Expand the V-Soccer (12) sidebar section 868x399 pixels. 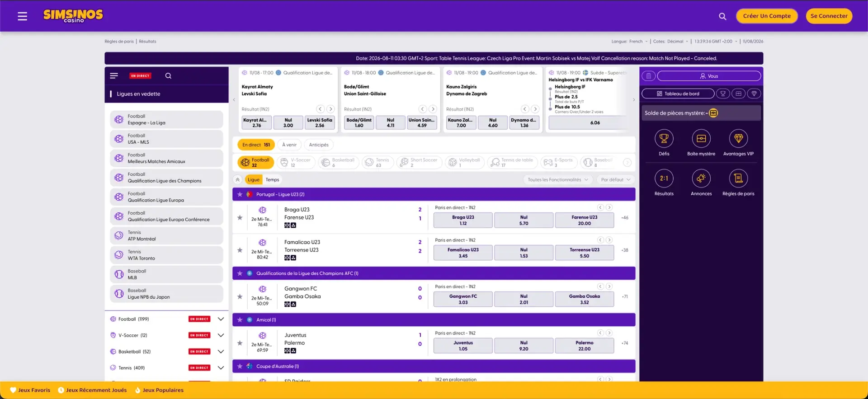(x=221, y=335)
